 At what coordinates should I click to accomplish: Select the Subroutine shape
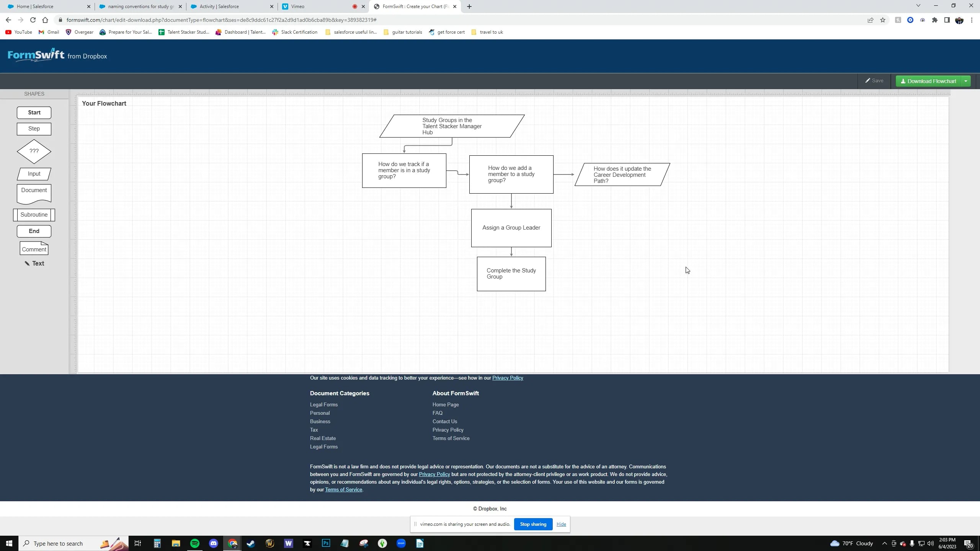tap(34, 215)
